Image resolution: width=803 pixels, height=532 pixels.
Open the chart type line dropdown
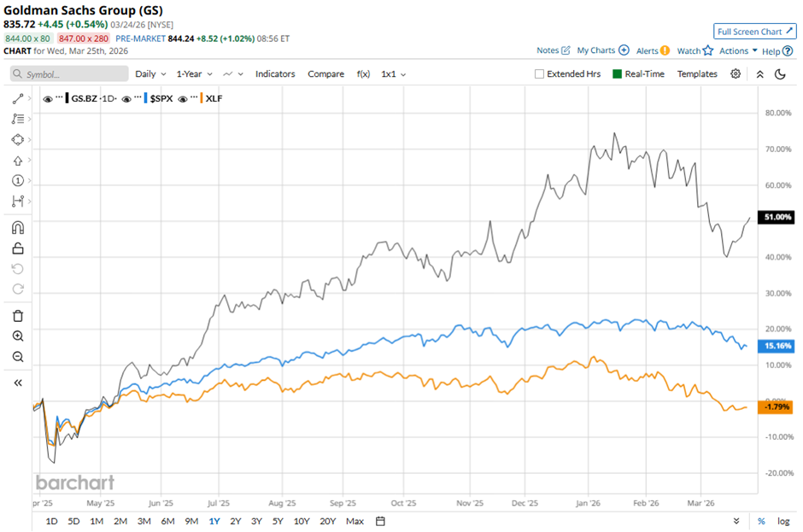point(233,74)
